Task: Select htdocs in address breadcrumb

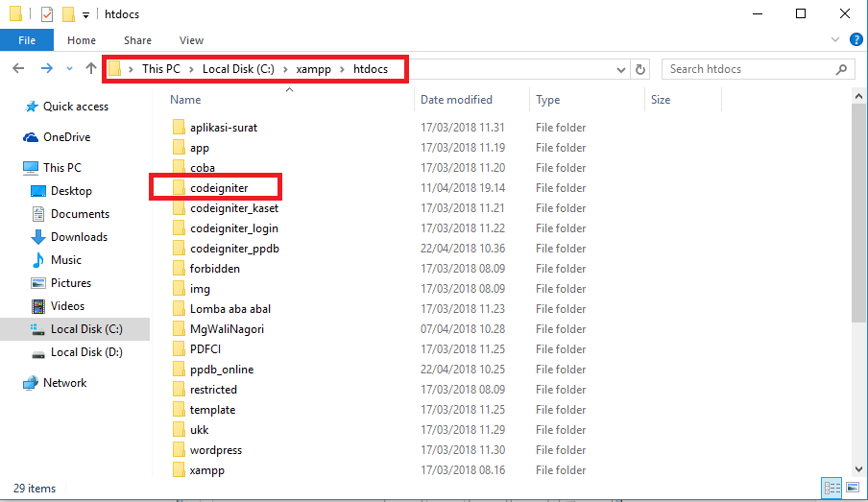Action: [x=371, y=69]
